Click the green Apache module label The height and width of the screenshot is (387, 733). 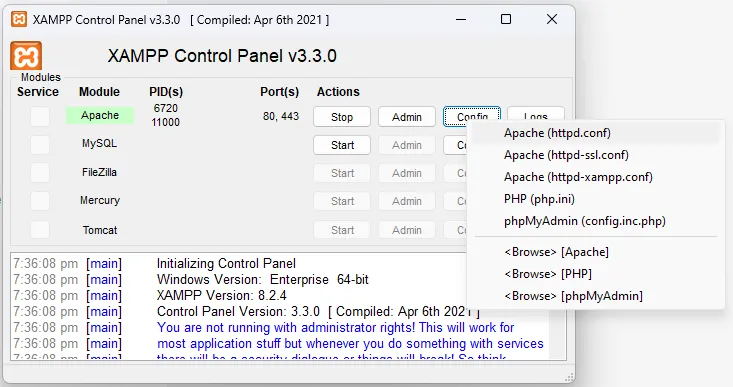coord(100,115)
